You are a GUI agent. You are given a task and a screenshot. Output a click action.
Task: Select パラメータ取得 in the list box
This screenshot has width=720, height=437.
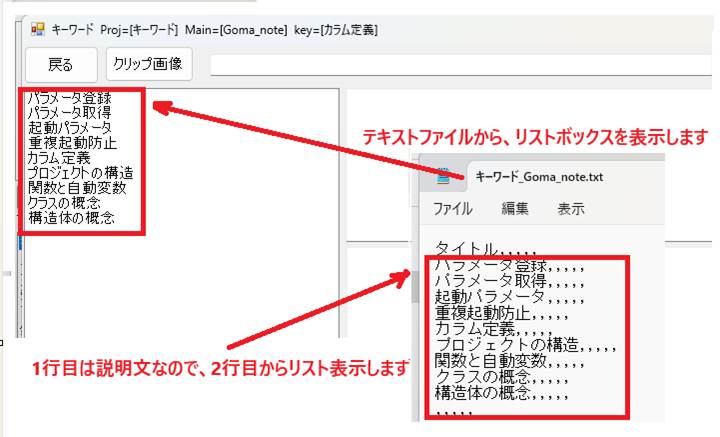tap(69, 112)
